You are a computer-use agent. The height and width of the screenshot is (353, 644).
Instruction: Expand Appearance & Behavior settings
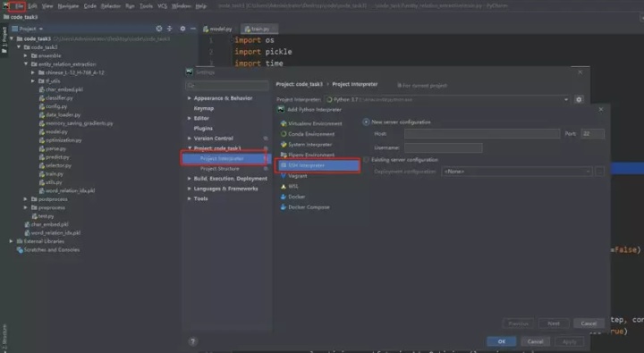pyautogui.click(x=190, y=98)
